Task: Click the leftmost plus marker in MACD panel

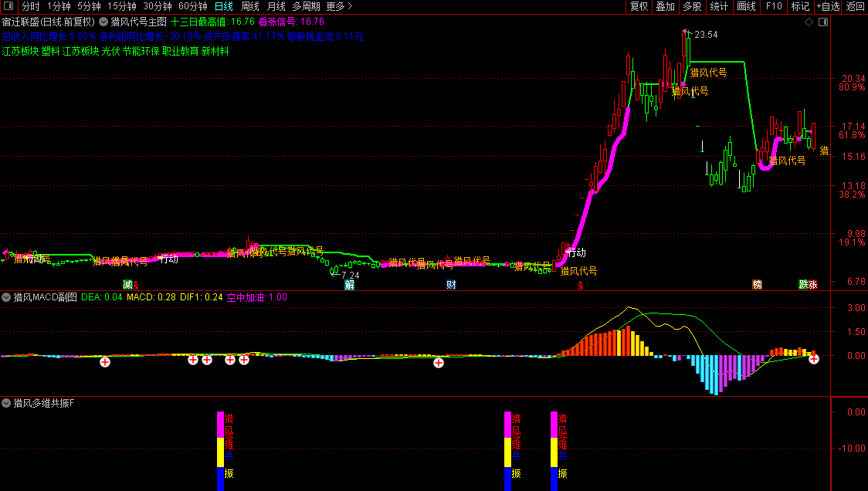Action: click(x=104, y=362)
